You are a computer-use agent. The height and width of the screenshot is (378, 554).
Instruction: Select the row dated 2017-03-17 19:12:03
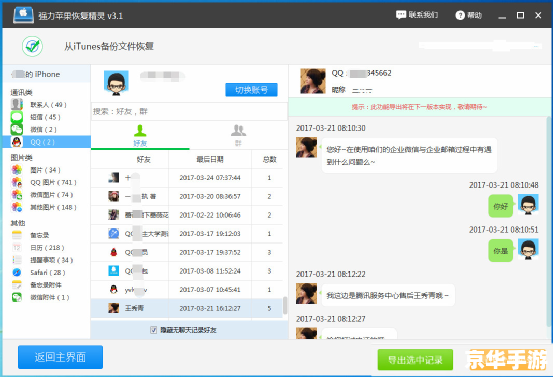(x=187, y=234)
